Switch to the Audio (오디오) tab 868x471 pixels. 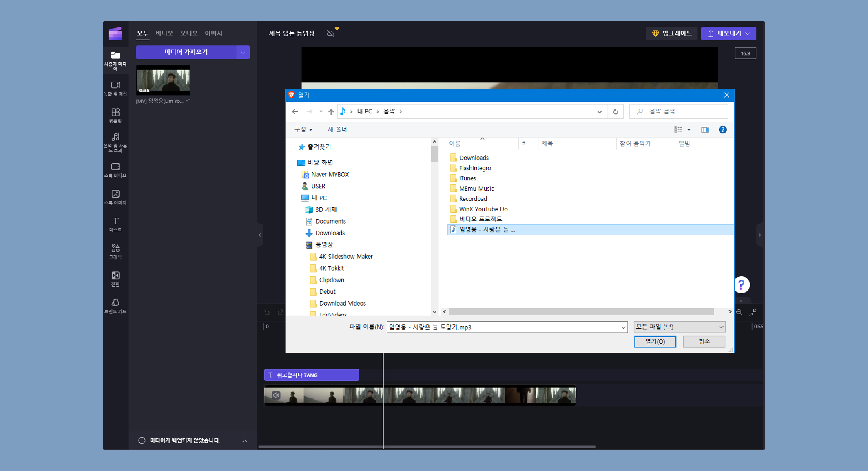(x=188, y=33)
